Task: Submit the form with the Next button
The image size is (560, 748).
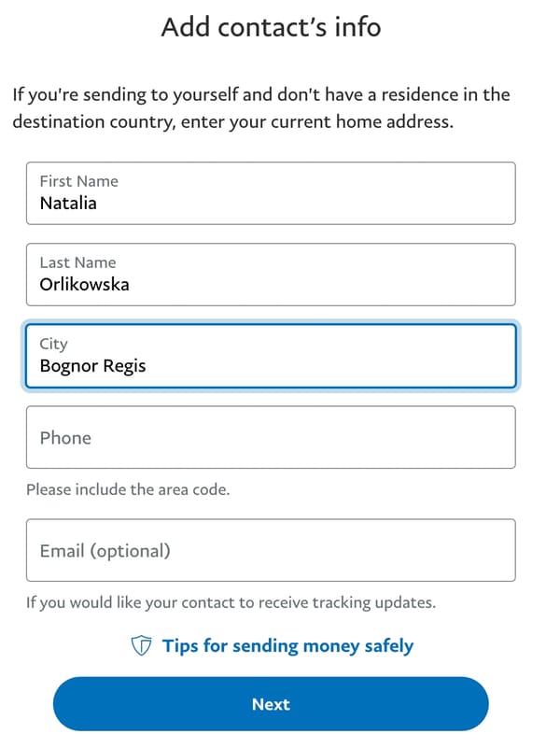Action: pyautogui.click(x=271, y=704)
